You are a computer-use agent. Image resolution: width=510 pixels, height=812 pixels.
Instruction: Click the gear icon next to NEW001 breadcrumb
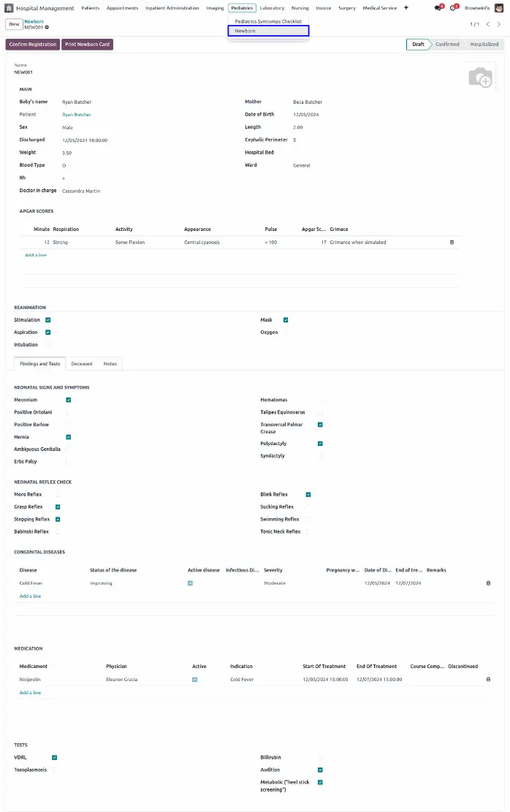[x=47, y=28]
